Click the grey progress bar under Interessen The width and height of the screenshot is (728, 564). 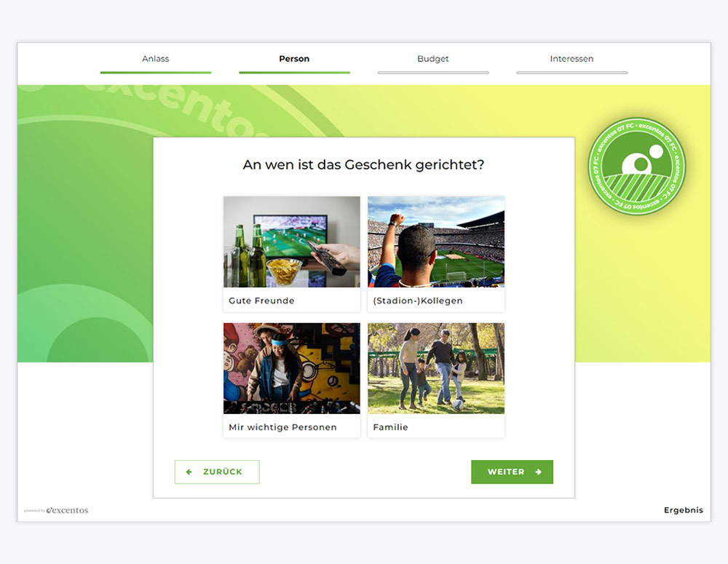[572, 73]
